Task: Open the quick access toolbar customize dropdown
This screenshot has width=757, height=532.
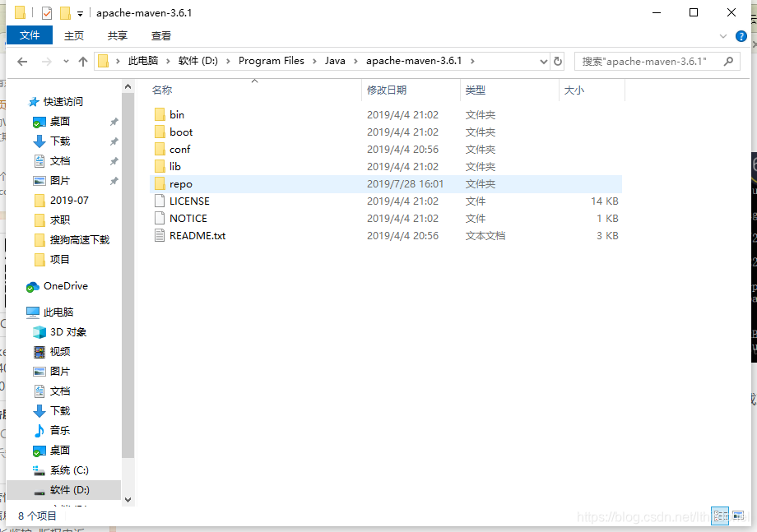Action: point(80,13)
